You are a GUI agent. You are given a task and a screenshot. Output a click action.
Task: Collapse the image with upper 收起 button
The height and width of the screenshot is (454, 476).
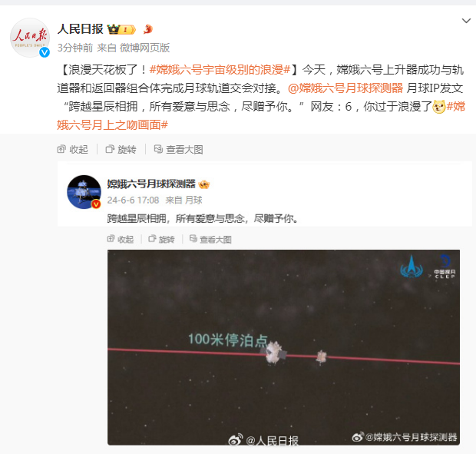(x=73, y=149)
